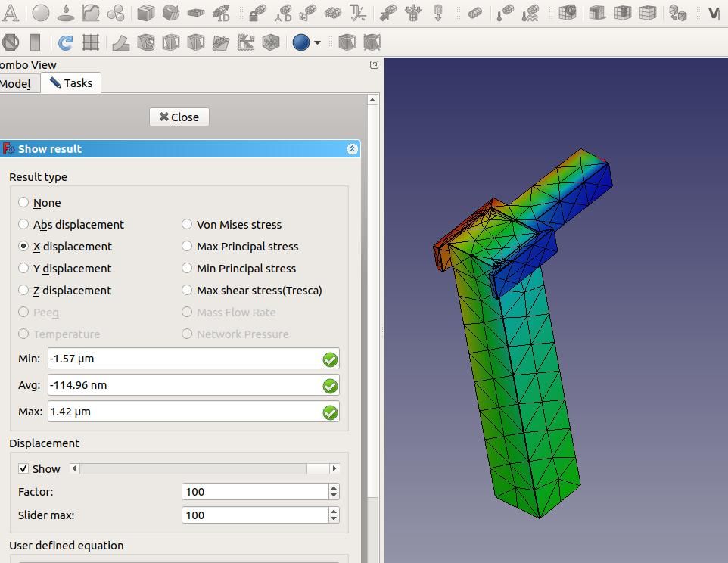Select Y displacement radio button
The image size is (728, 563).
tap(65, 269)
